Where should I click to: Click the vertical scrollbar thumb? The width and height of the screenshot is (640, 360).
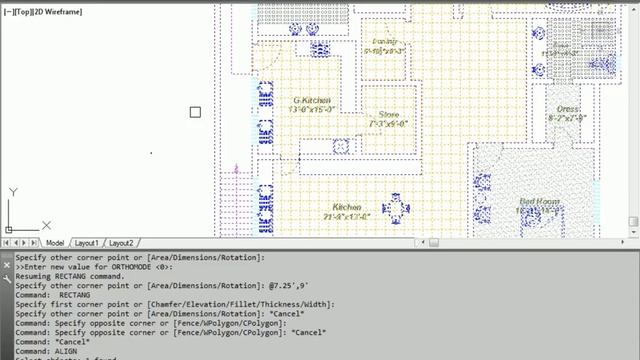pyautogui.click(x=633, y=222)
